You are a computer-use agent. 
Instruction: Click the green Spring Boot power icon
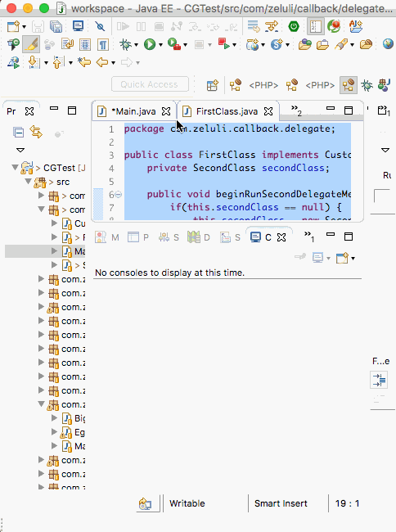[294, 26]
